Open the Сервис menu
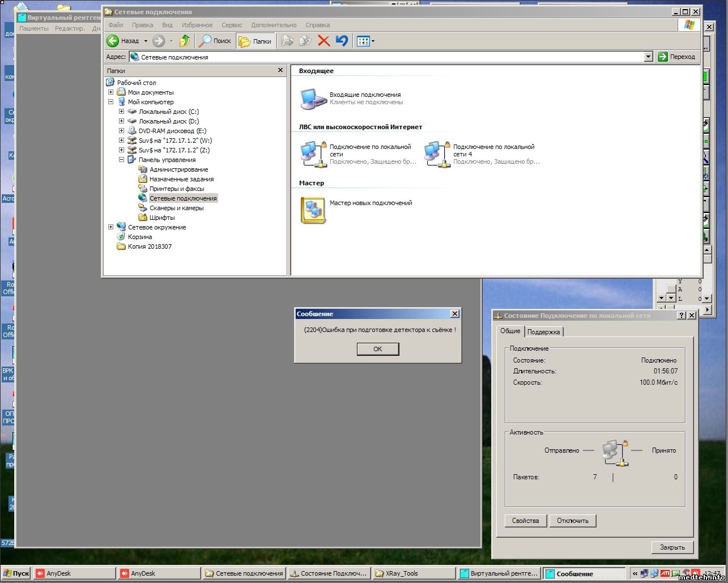The image size is (728, 583). 232,25
